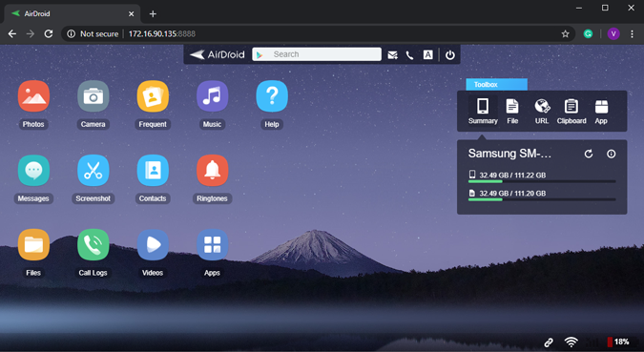Select App in the Toolbox
This screenshot has width=644, height=352.
[x=601, y=111]
